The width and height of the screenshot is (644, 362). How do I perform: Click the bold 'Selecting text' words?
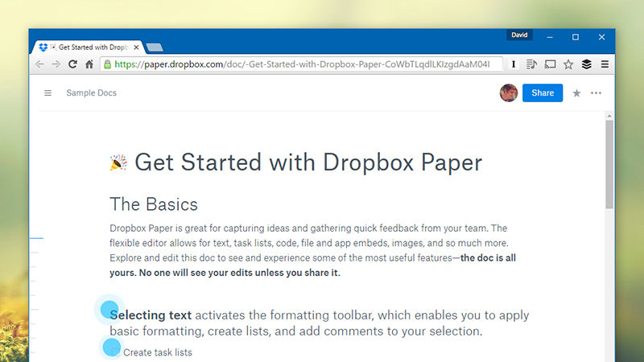(151, 315)
